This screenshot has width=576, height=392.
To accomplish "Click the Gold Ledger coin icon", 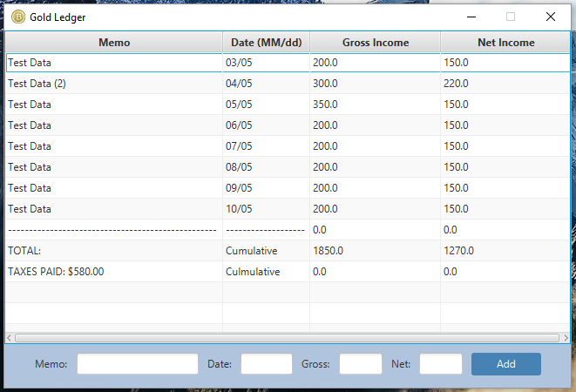I will point(18,17).
